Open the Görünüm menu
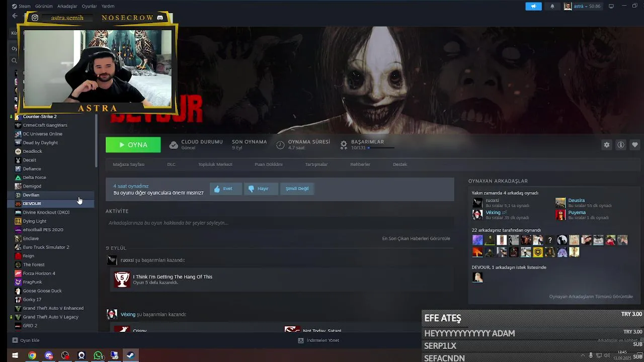Screen dimensions: 644x362 (44, 6)
